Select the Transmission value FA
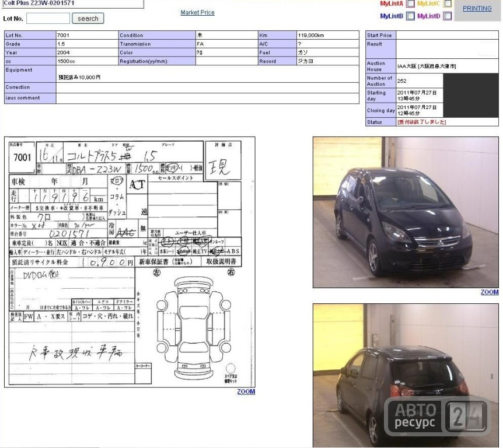Viewport: 503px width, 448px height. (x=200, y=44)
